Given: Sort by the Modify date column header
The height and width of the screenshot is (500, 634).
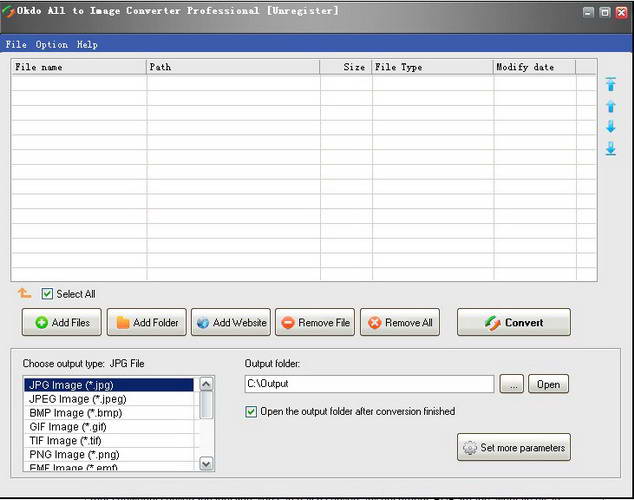Looking at the screenshot, I should pyautogui.click(x=535, y=67).
